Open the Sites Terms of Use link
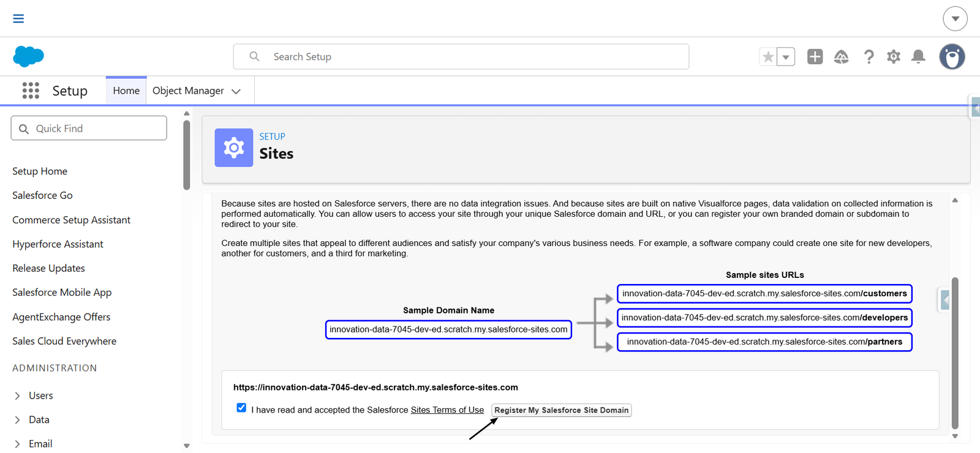Screen dimensions: 980x453 tap(447, 410)
